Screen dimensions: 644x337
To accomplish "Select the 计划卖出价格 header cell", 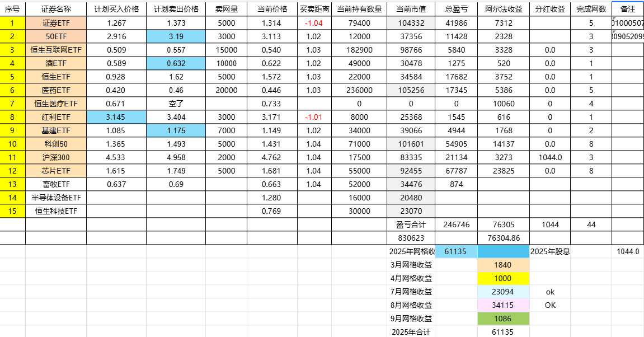I will click(176, 9).
